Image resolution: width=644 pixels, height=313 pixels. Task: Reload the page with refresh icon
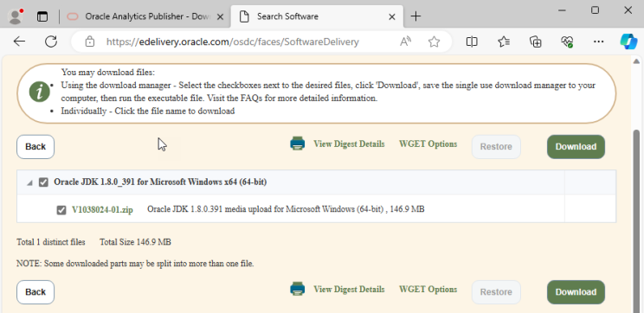[x=51, y=42]
